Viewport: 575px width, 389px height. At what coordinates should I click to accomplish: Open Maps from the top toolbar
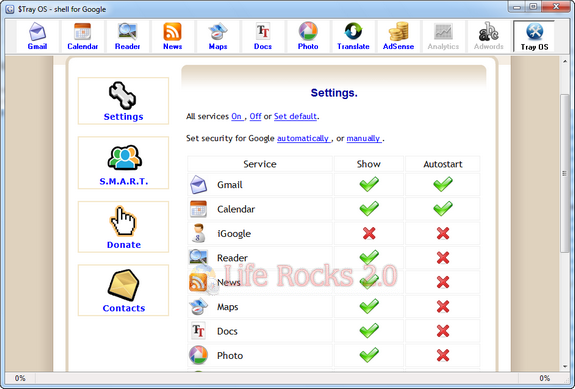click(x=218, y=36)
